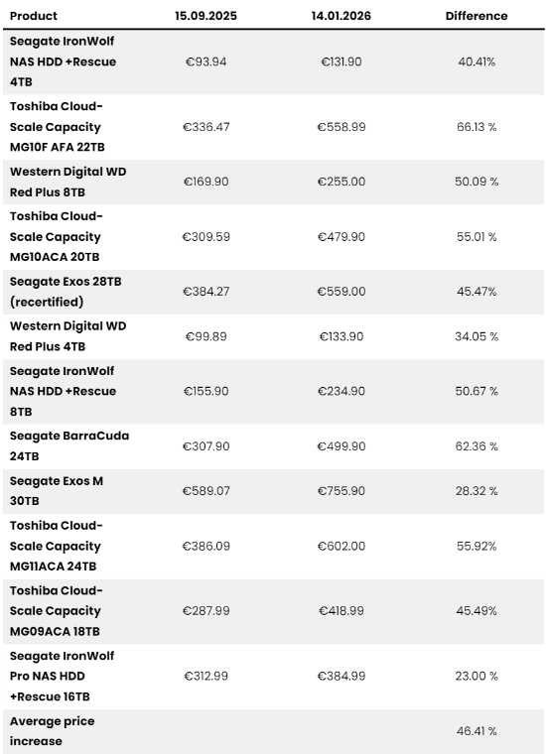Click the 66.13 % difference value

(477, 127)
